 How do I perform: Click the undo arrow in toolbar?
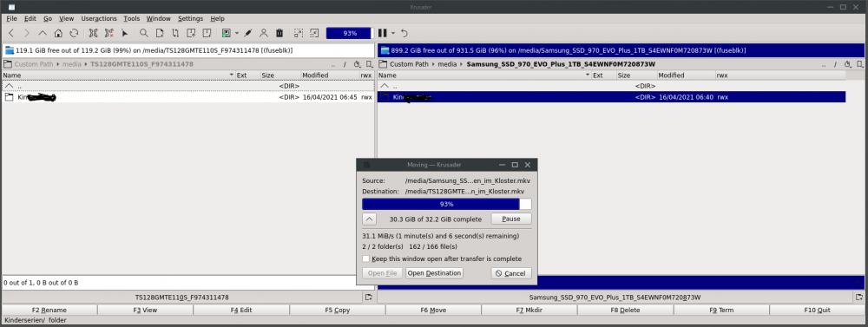click(x=404, y=33)
